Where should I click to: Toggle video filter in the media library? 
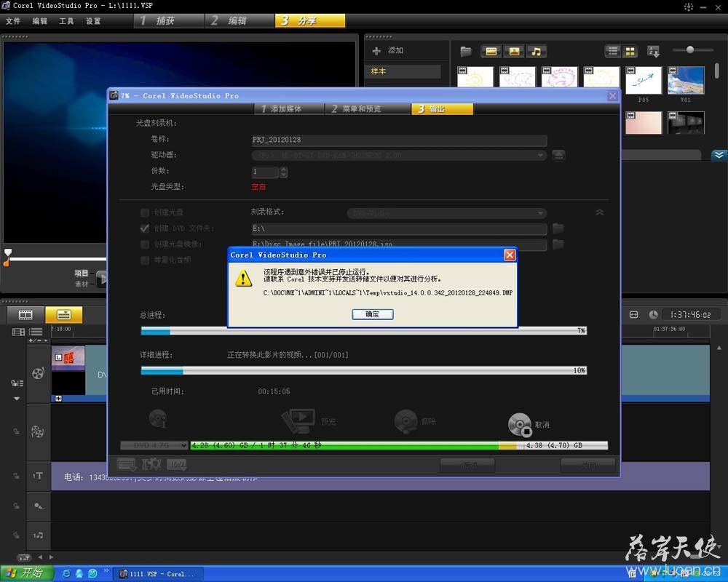click(x=491, y=51)
